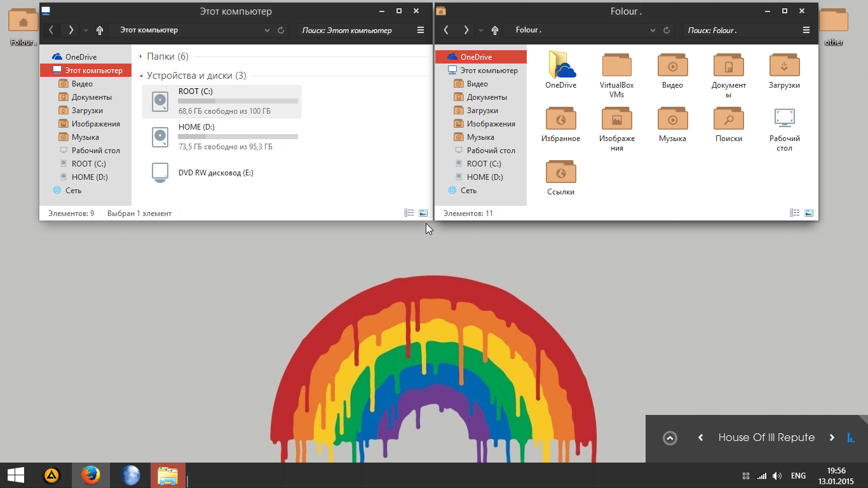The image size is (868, 488).
Task: Collapse the Устройства и диски (3) group
Action: tap(140, 76)
